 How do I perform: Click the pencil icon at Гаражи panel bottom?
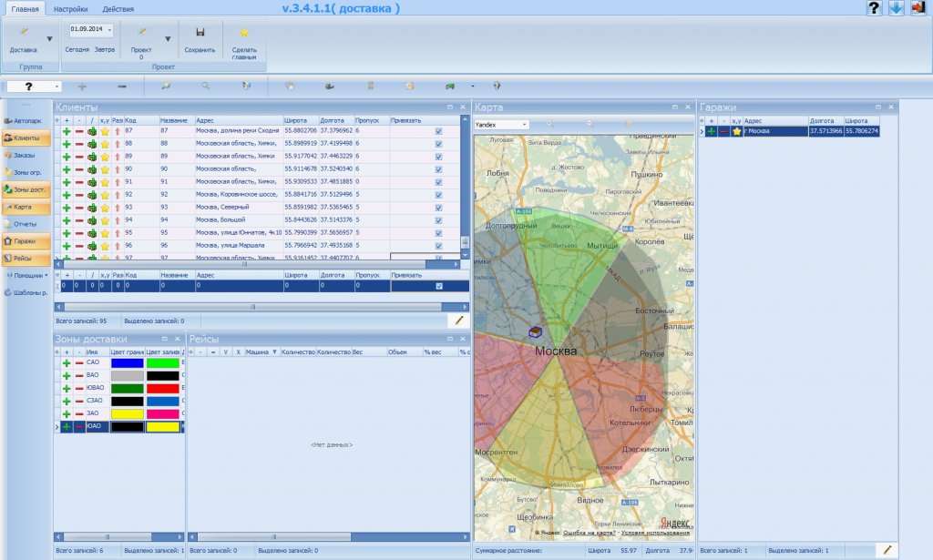click(887, 550)
